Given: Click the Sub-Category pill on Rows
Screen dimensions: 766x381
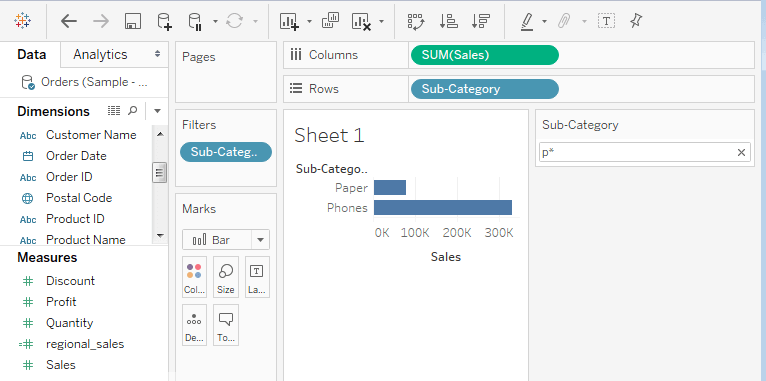Looking at the screenshot, I should click(485, 89).
